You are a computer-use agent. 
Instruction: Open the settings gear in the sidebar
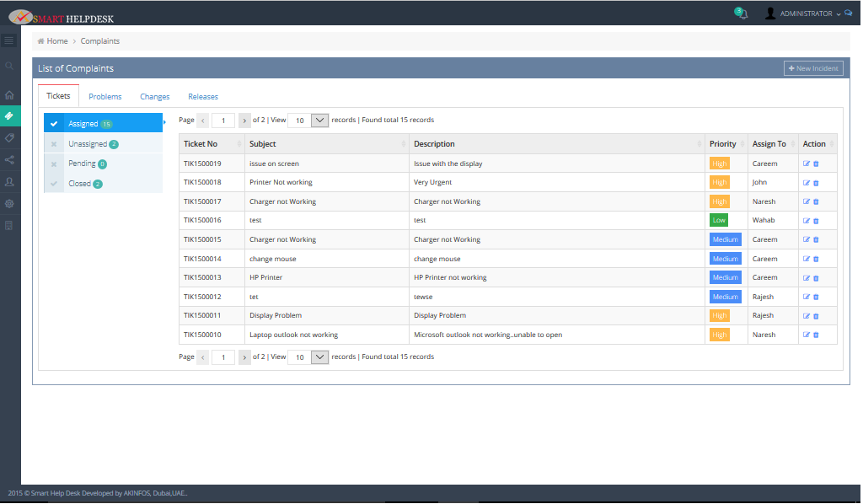click(x=9, y=203)
